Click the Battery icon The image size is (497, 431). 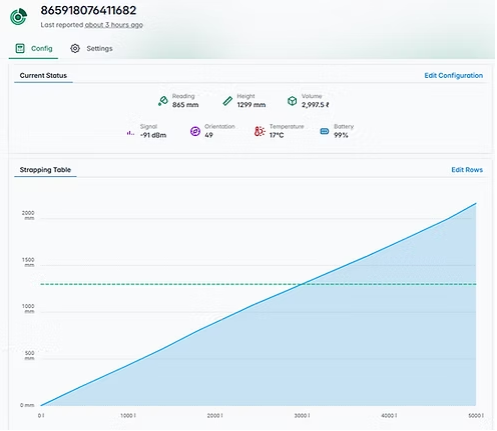[x=325, y=131]
